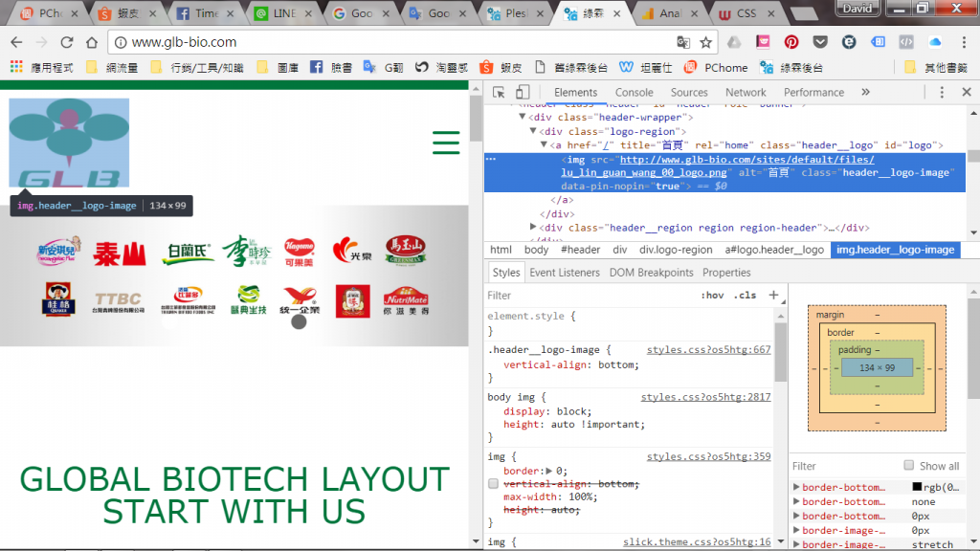Image resolution: width=980 pixels, height=551 pixels.
Task: Open DOM Breakpoints sub-tab
Action: (x=651, y=273)
